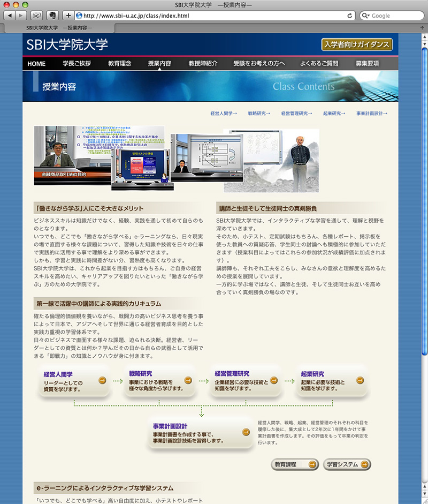This screenshot has width=428, height=504.
Task: Click the web clip scissors toolbar icon
Action: [37, 16]
